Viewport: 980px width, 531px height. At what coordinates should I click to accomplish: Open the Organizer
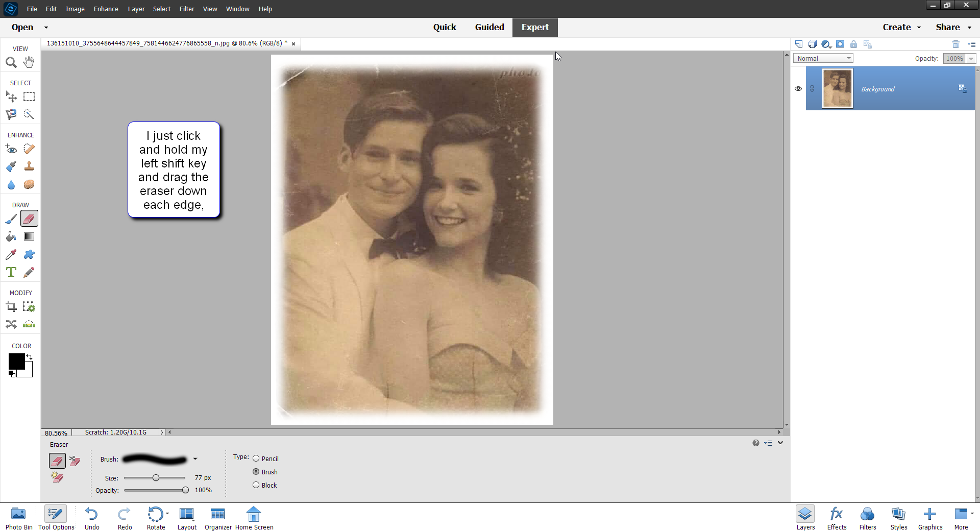pyautogui.click(x=218, y=517)
